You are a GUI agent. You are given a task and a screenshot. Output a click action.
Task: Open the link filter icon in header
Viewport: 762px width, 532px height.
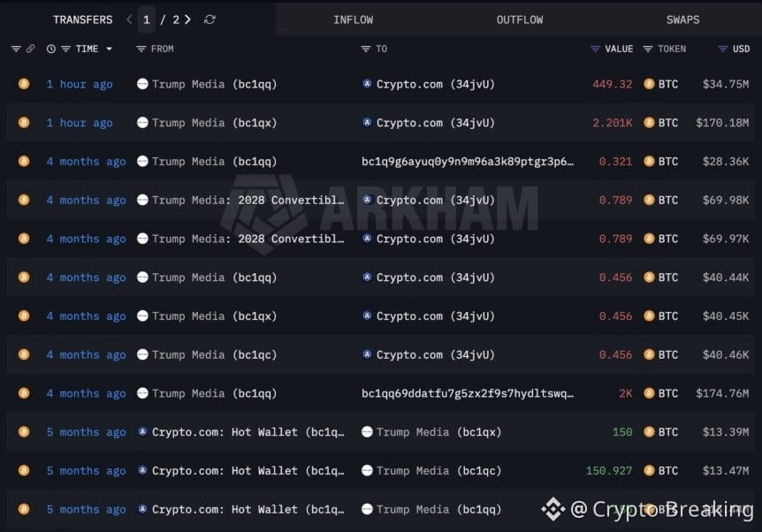point(31,49)
